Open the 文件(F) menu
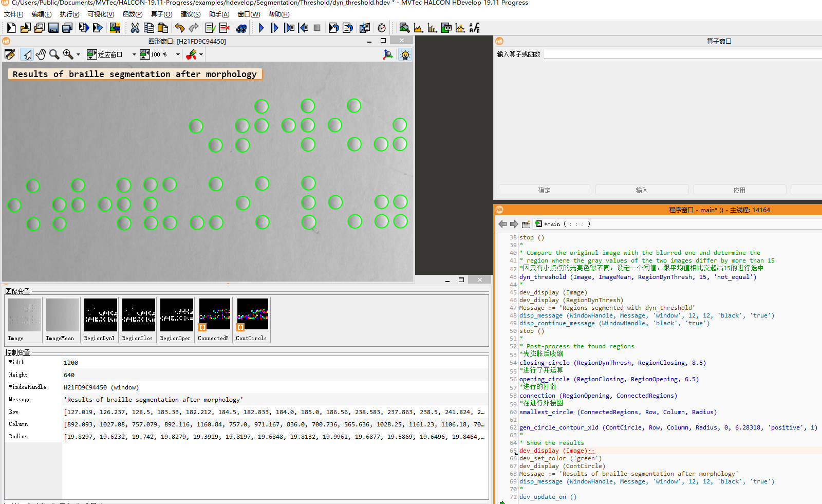Image resolution: width=822 pixels, height=504 pixels. click(14, 14)
